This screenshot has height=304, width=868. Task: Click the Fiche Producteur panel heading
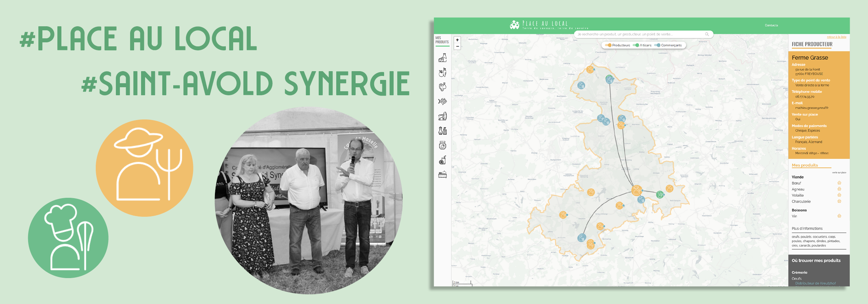click(x=812, y=44)
